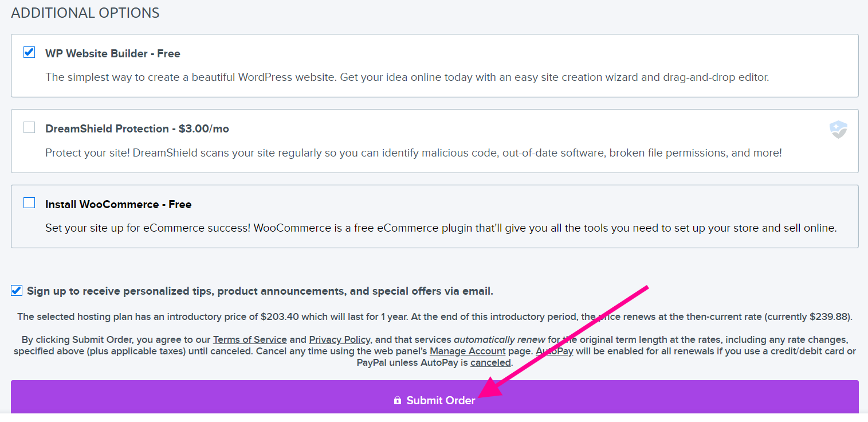Open the AutoPay link

[555, 351]
